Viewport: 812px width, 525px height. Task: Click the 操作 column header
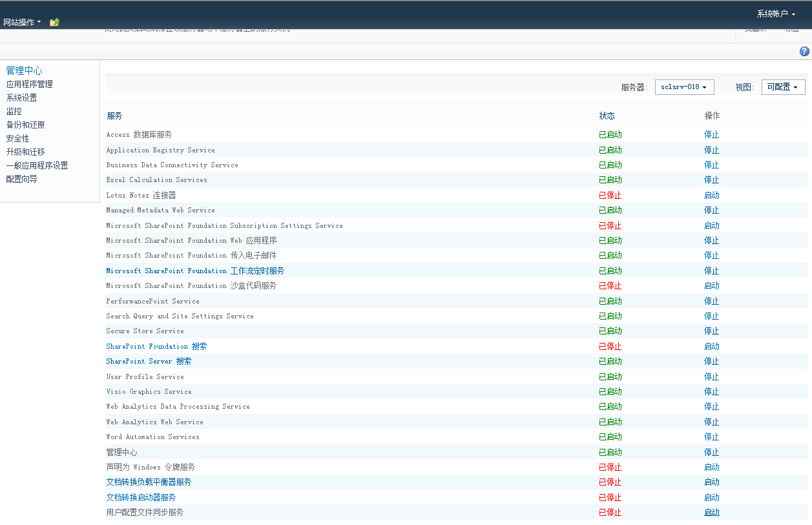point(712,116)
